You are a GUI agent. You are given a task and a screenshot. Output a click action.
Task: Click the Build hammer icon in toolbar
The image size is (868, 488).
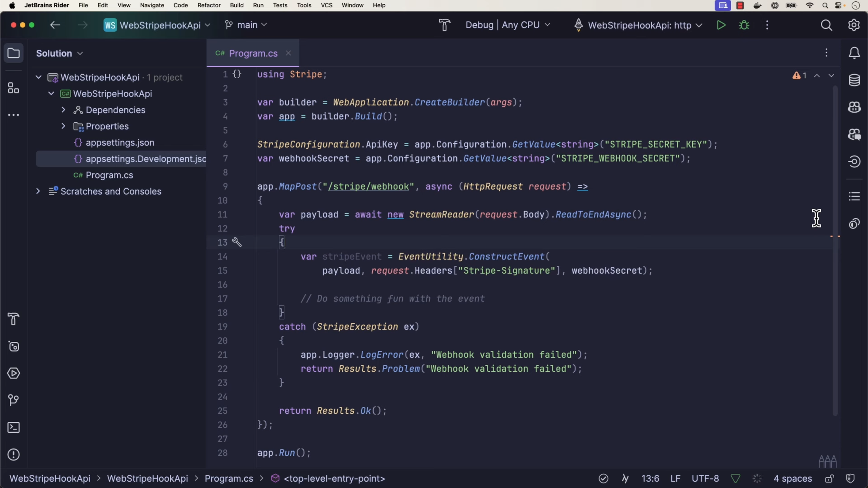pos(444,25)
